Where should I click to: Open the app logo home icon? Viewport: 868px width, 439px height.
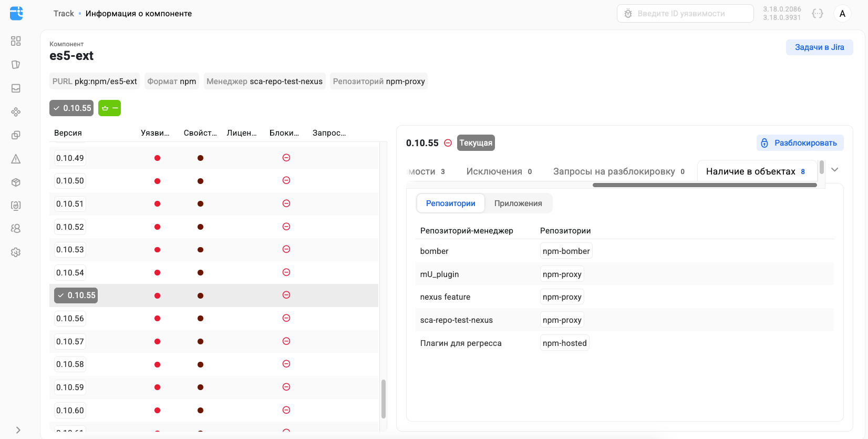(x=16, y=13)
